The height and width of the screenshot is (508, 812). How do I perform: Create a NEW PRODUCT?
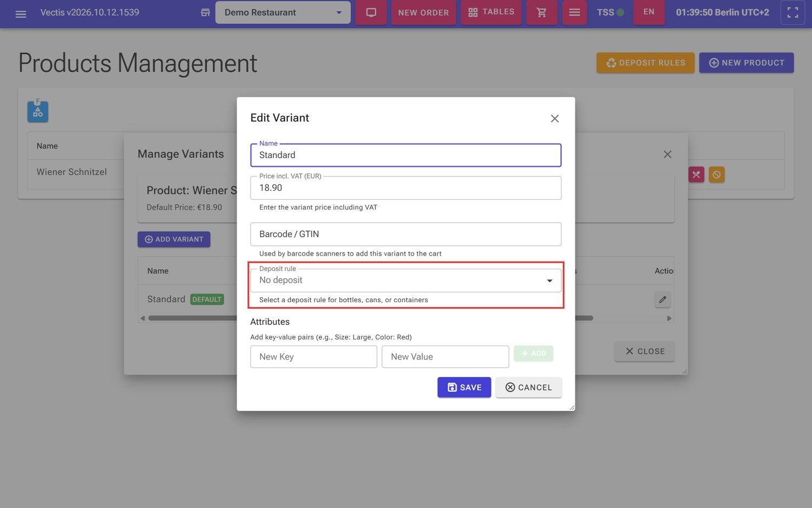[746, 63]
